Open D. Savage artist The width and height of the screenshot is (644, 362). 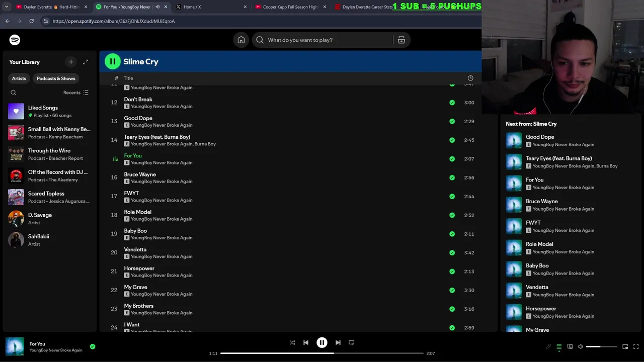(x=49, y=219)
